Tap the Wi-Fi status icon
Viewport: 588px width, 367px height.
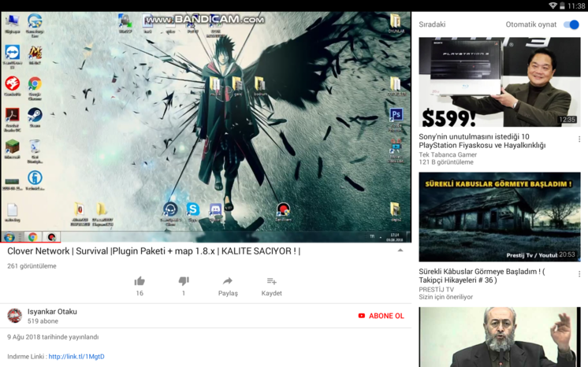point(553,6)
